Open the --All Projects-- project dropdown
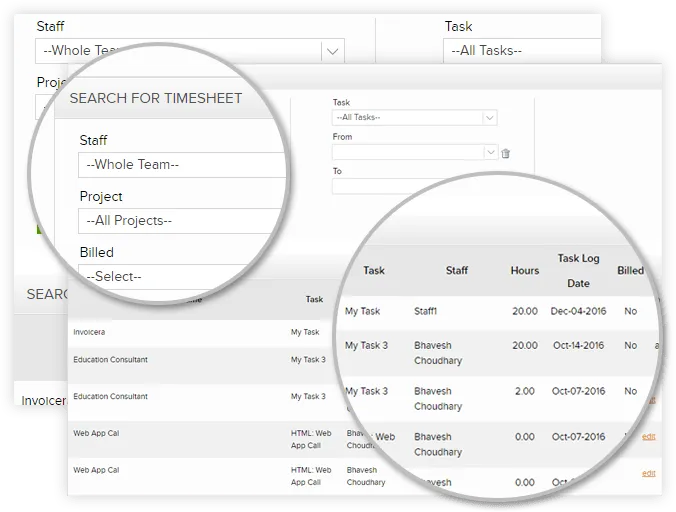This screenshot has width=676, height=512. pos(181,221)
